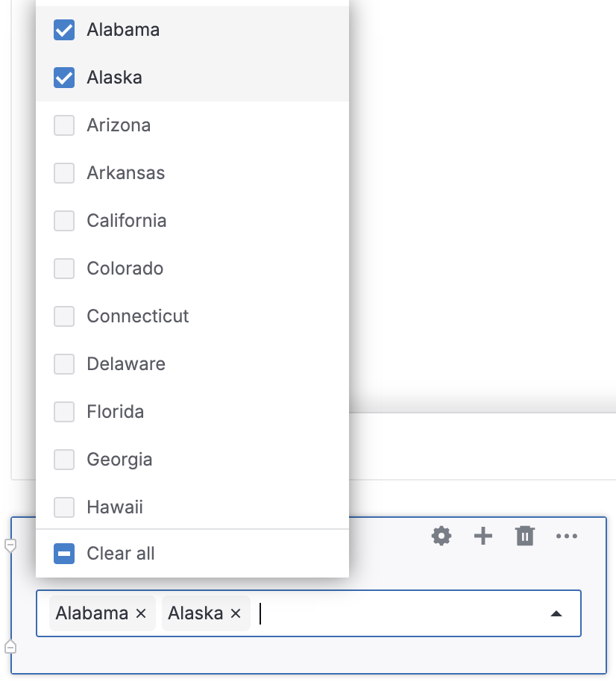Uncheck the Alaska checkbox
Screen dimensions: 616x682
(x=64, y=78)
